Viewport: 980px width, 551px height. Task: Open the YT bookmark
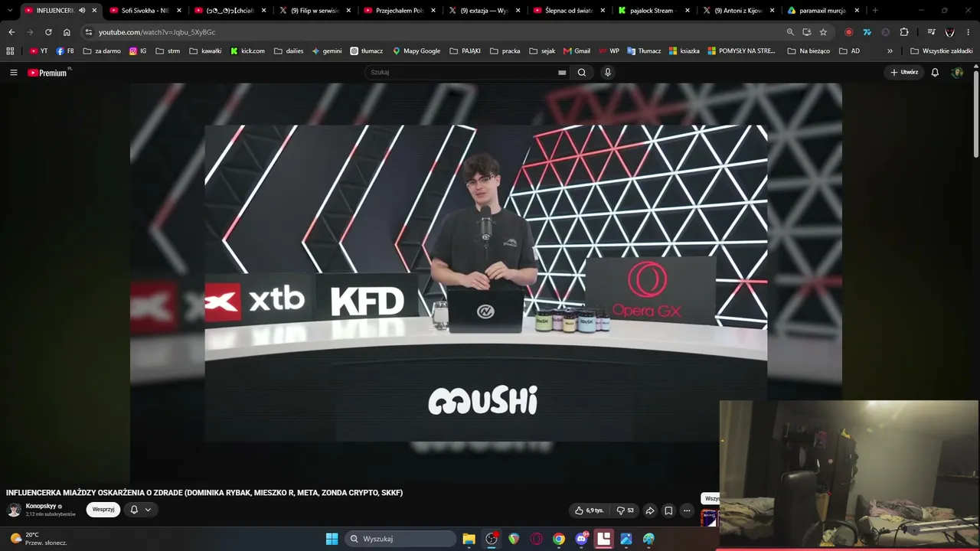(39, 51)
